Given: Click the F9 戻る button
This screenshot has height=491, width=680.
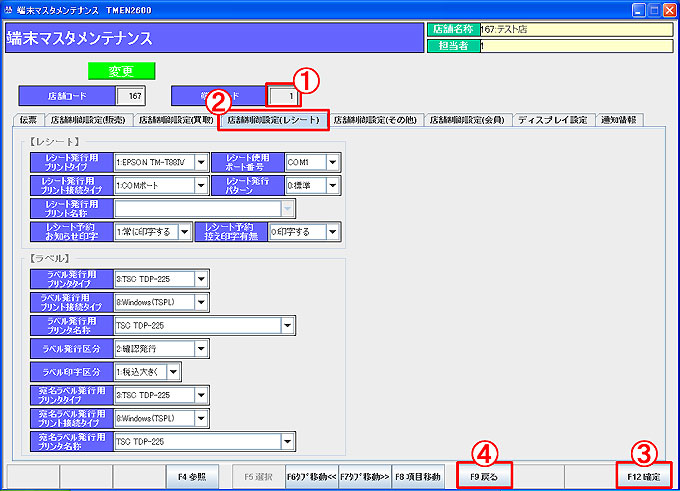Looking at the screenshot, I should (484, 477).
